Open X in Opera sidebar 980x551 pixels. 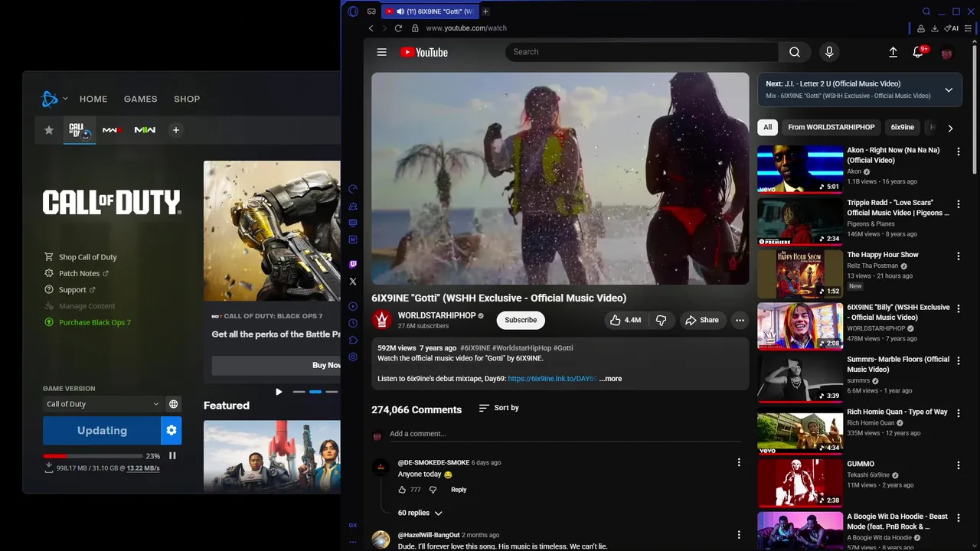(x=353, y=282)
